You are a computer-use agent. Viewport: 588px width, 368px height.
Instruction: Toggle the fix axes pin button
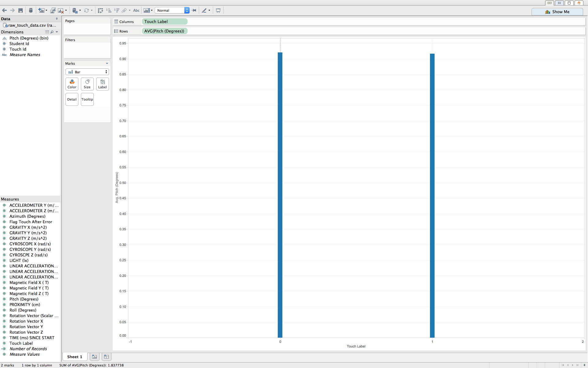click(x=194, y=10)
